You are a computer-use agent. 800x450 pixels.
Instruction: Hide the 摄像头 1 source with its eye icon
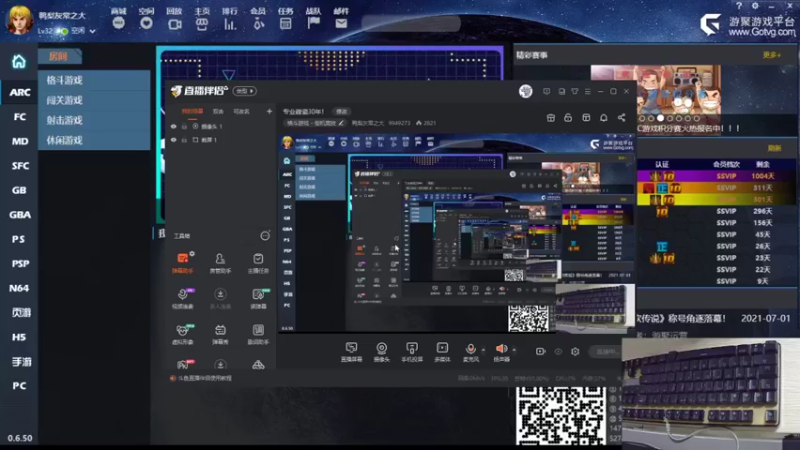tap(173, 127)
